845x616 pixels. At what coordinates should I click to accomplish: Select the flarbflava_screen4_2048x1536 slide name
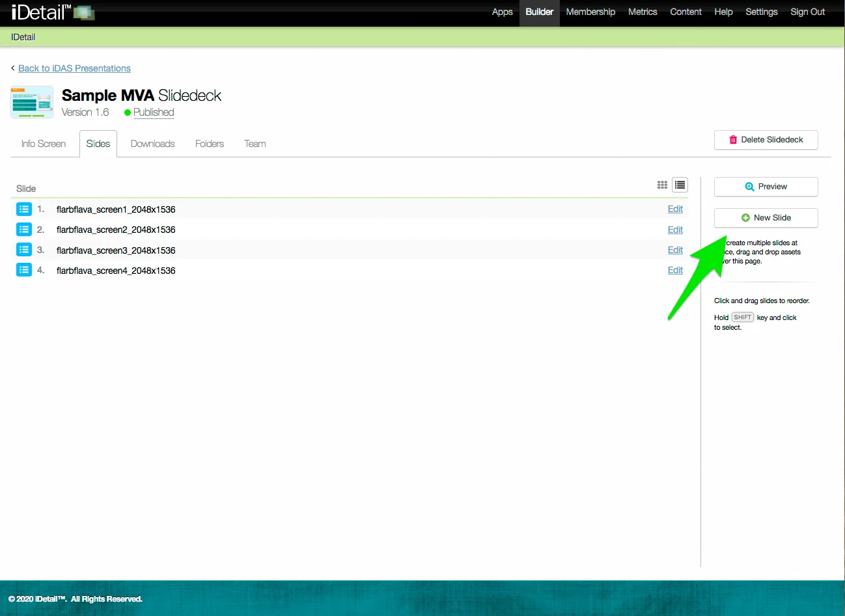(116, 271)
